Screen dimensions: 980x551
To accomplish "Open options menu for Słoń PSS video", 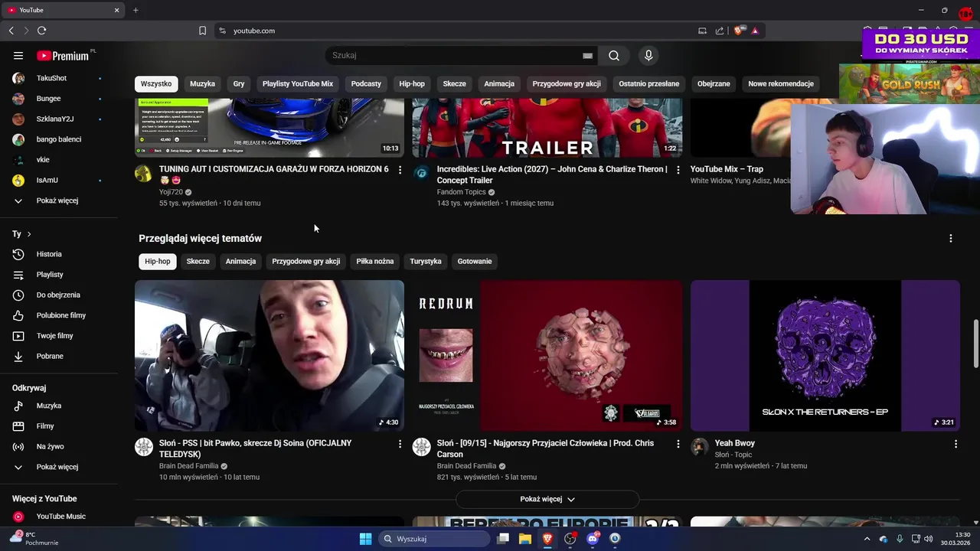I will (x=400, y=444).
